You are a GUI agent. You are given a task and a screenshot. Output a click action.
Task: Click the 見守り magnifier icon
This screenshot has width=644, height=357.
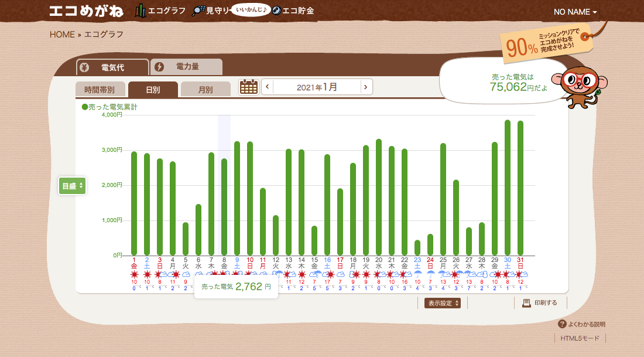coord(198,11)
